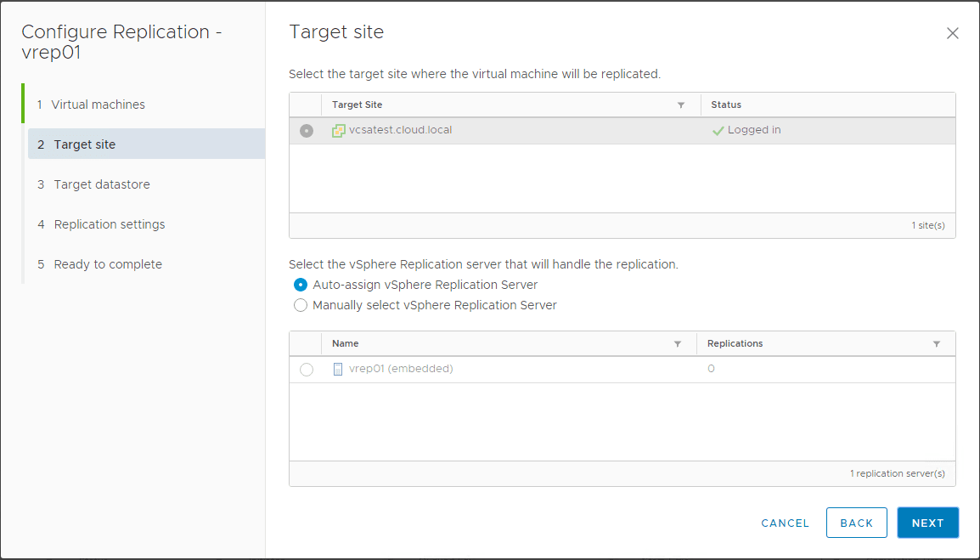
Task: Cancel the replication wizard
Action: [785, 523]
